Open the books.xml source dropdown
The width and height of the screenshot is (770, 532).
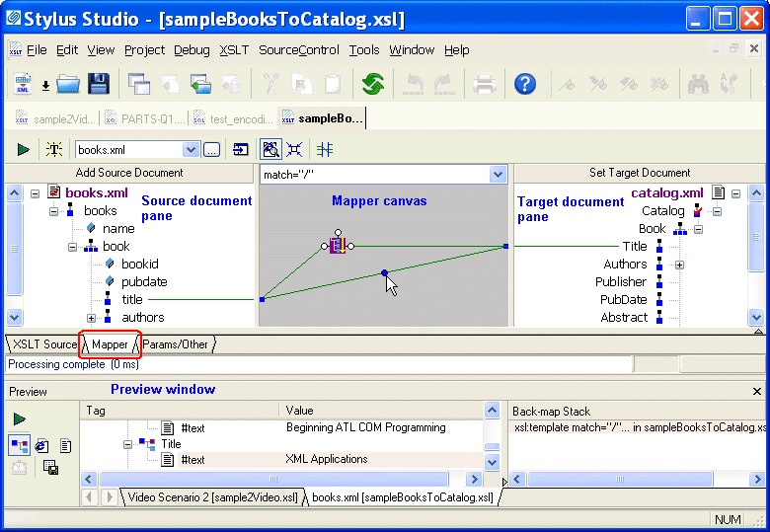[x=191, y=150]
